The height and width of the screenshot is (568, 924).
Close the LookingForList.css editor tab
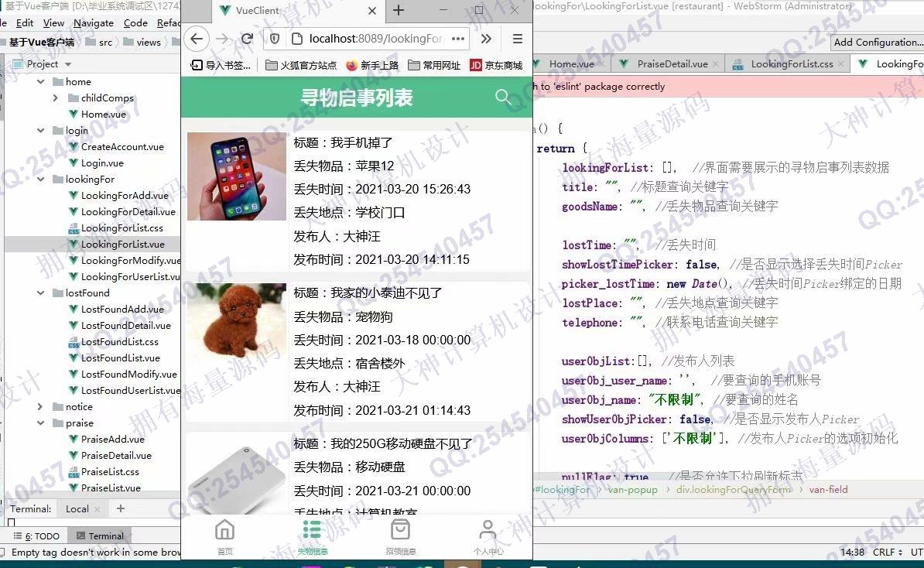pos(841,64)
